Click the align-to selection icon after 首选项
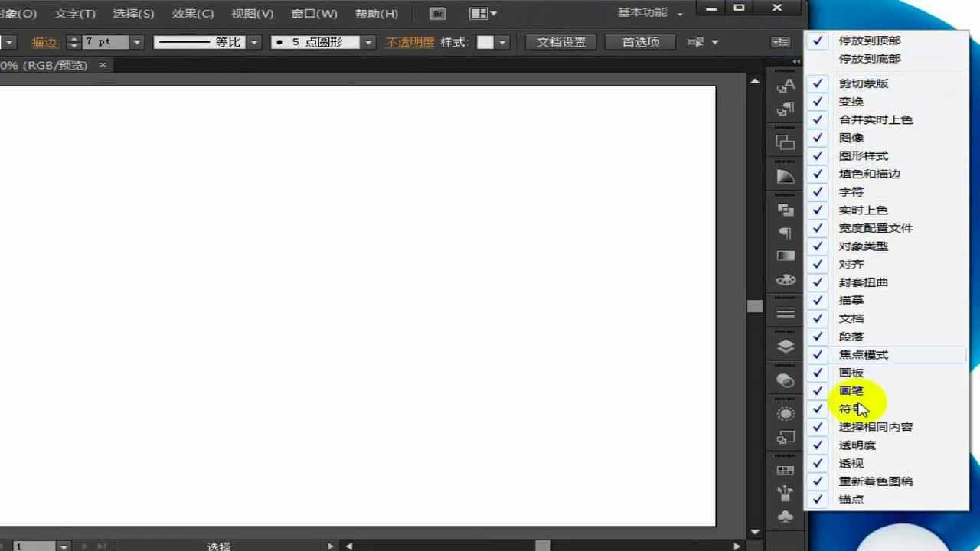 696,42
